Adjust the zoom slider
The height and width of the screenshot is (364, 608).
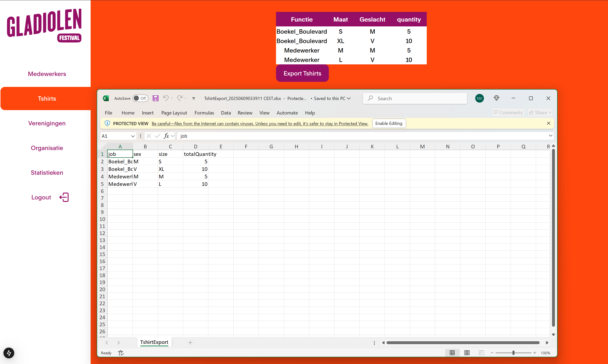(513, 353)
